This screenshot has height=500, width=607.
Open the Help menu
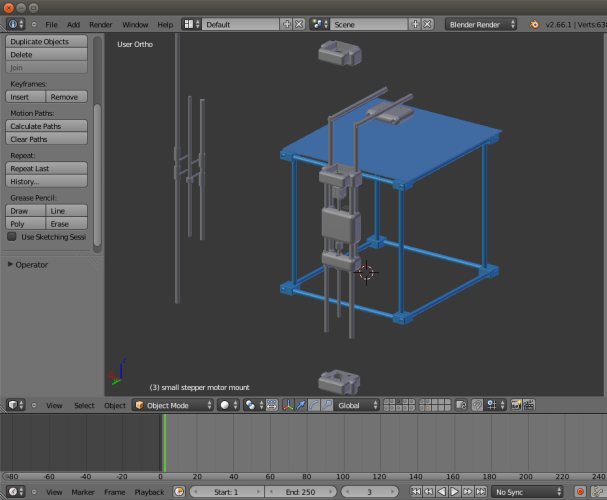click(165, 25)
